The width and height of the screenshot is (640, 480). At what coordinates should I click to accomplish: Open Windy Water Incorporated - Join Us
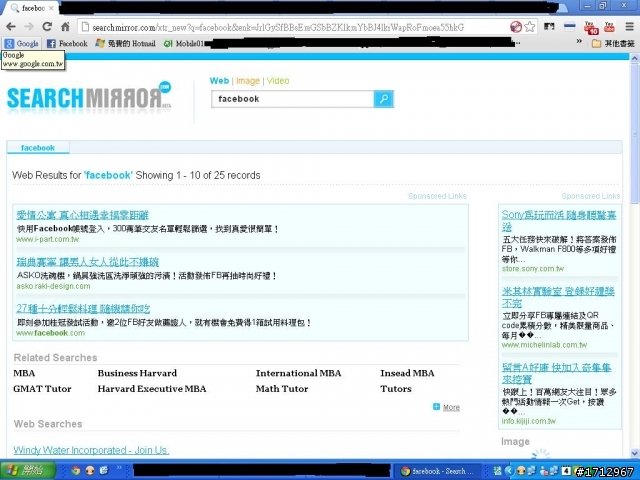point(91,450)
